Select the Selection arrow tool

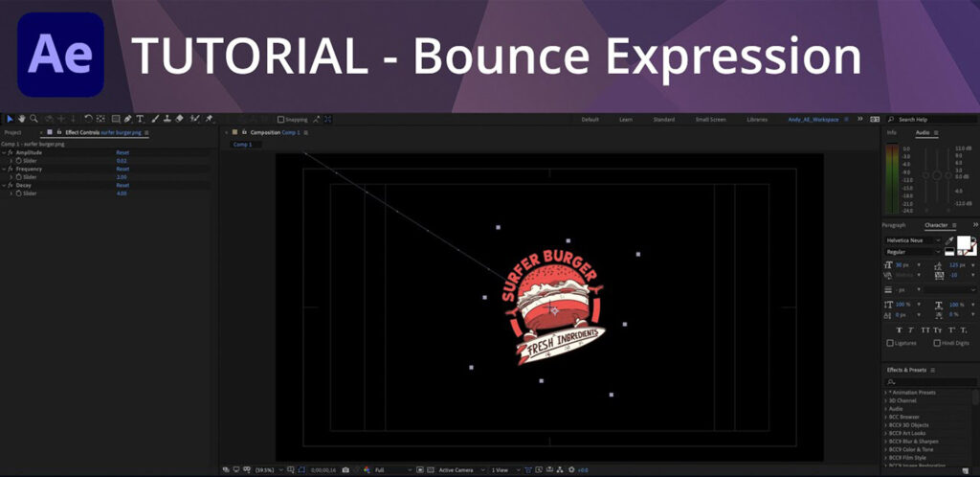[x=10, y=119]
